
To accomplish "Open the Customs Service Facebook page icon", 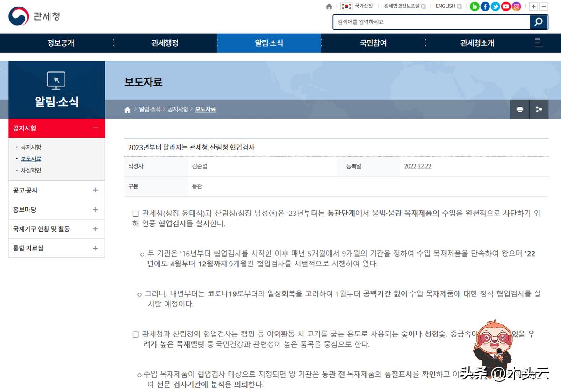I will [x=485, y=7].
